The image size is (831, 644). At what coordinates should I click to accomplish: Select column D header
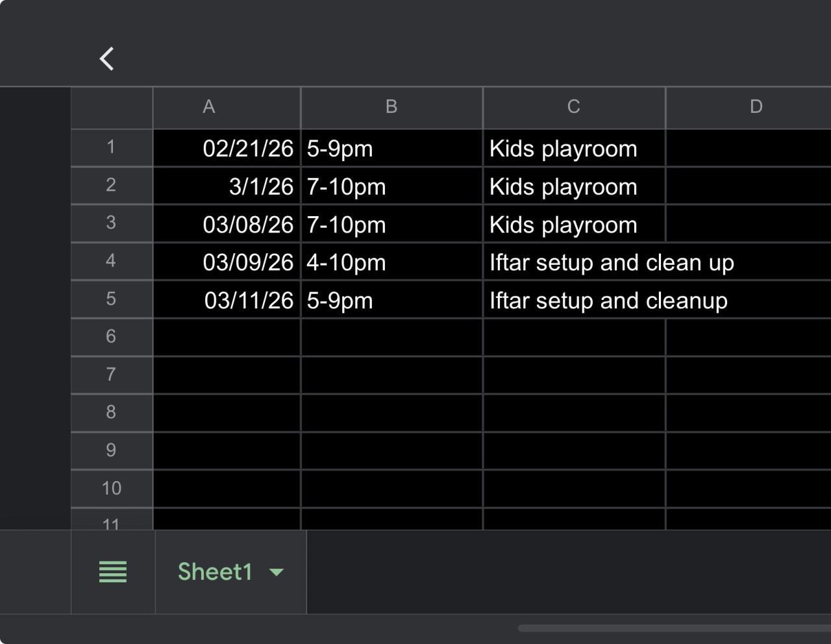tap(756, 107)
